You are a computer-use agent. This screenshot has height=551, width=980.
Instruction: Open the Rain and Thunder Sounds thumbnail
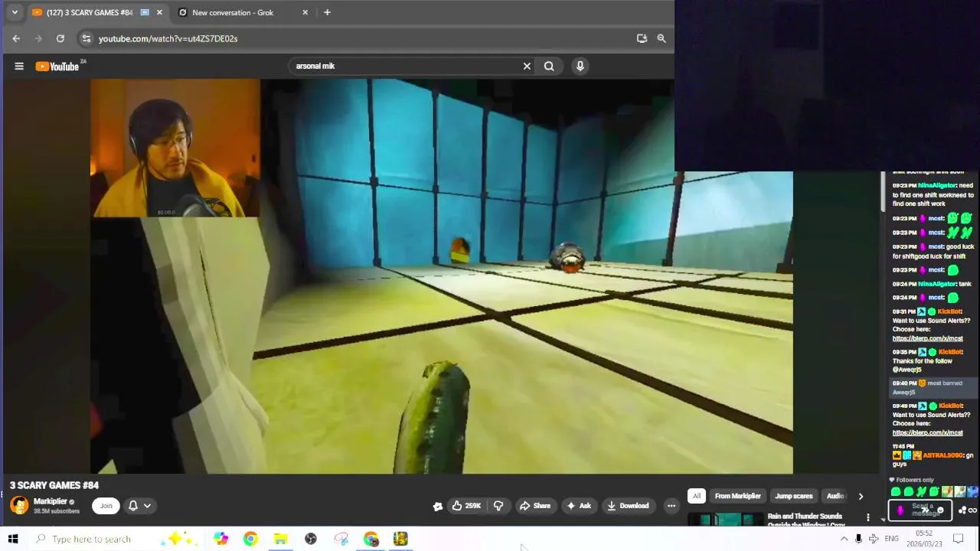725,520
